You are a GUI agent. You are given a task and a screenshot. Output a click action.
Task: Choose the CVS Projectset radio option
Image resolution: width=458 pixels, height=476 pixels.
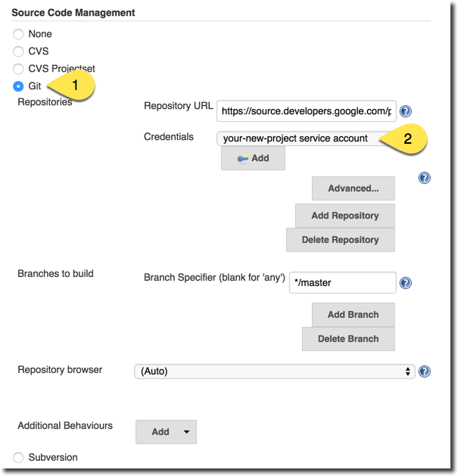[x=18, y=69]
